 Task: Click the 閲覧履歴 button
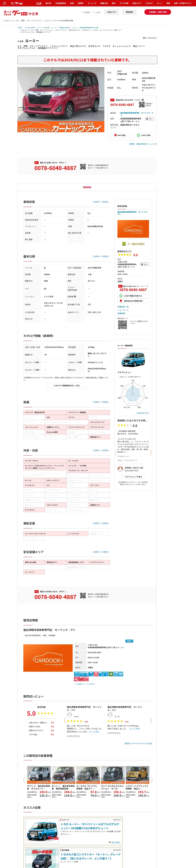[129, 12]
